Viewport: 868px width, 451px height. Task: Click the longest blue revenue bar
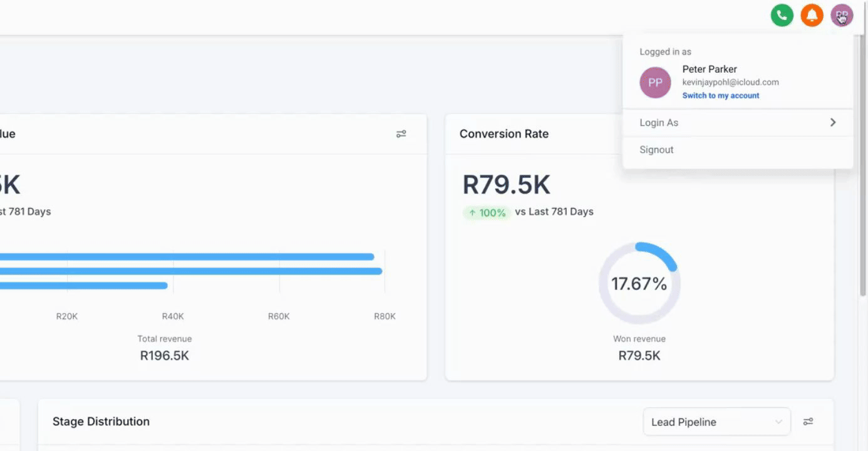point(188,271)
